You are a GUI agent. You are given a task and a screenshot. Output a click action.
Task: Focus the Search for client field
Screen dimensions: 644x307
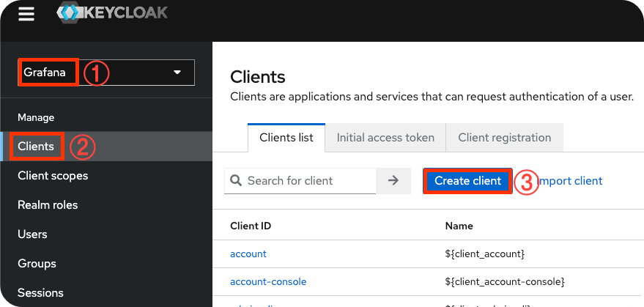click(300, 180)
